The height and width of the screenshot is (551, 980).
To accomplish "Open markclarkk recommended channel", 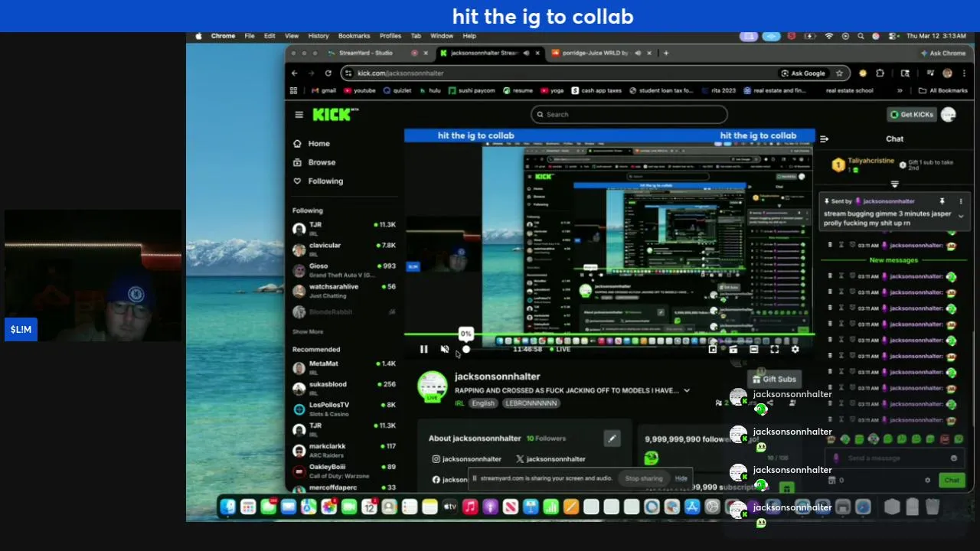I will [x=344, y=450].
